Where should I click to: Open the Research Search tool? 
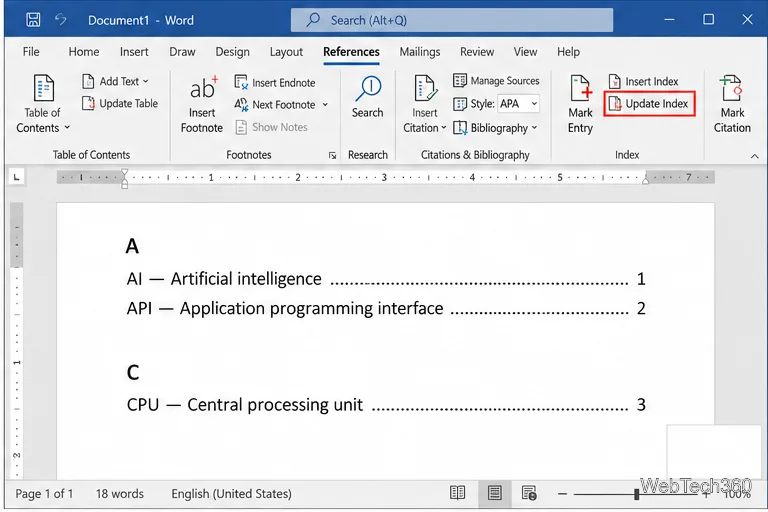point(367,97)
